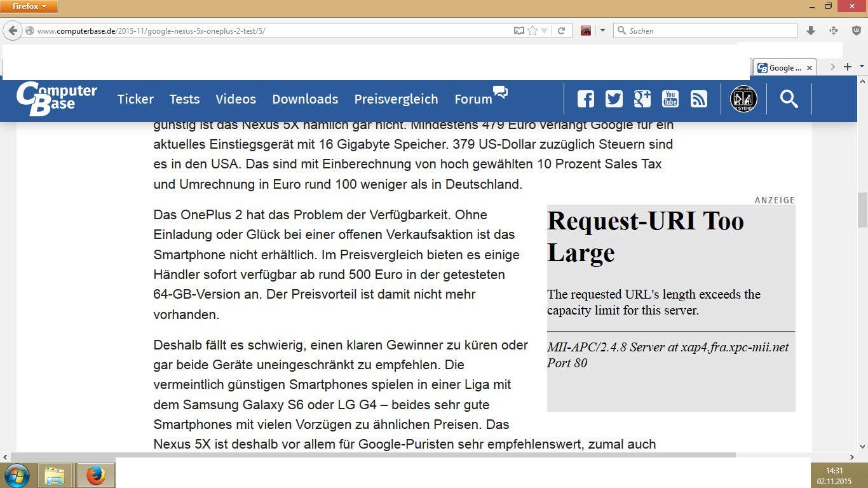Open ComputerBase Google+ icon

(642, 98)
